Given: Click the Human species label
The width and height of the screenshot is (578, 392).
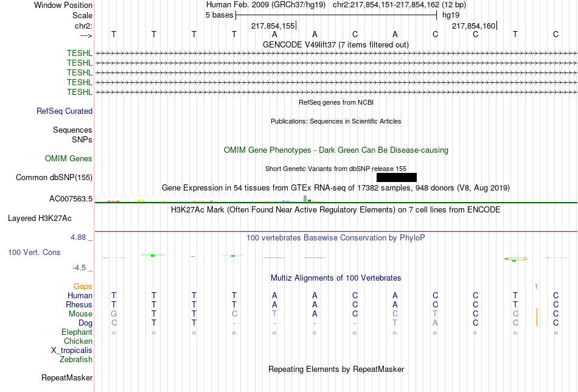Looking at the screenshot, I should [80, 295].
